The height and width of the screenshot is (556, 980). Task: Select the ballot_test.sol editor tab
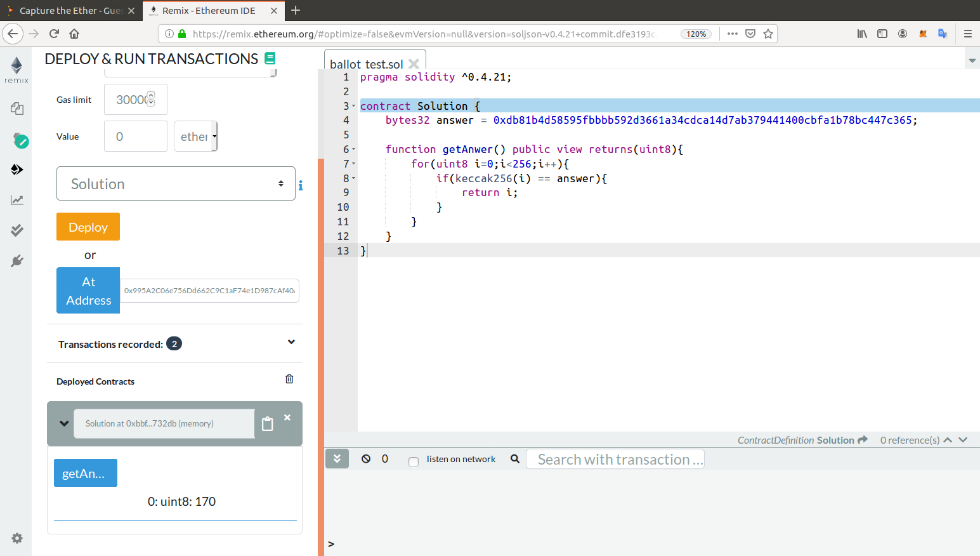(x=366, y=64)
